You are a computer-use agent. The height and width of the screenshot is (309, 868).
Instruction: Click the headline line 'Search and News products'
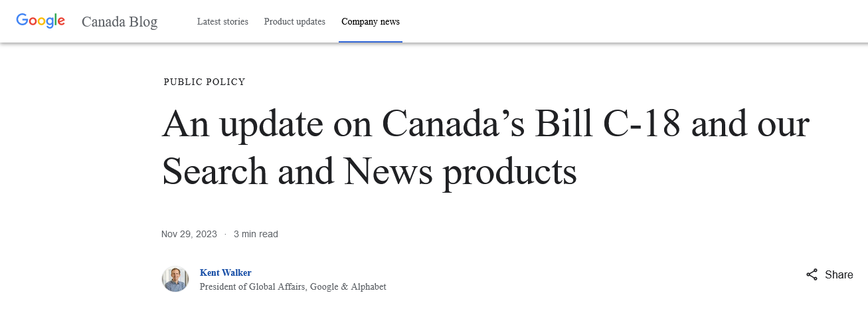pyautogui.click(x=369, y=171)
